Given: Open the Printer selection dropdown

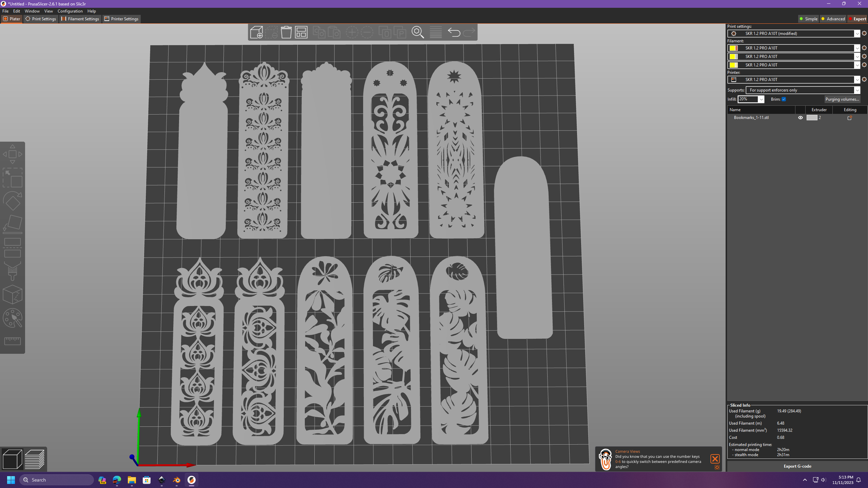Looking at the screenshot, I should click(x=858, y=80).
